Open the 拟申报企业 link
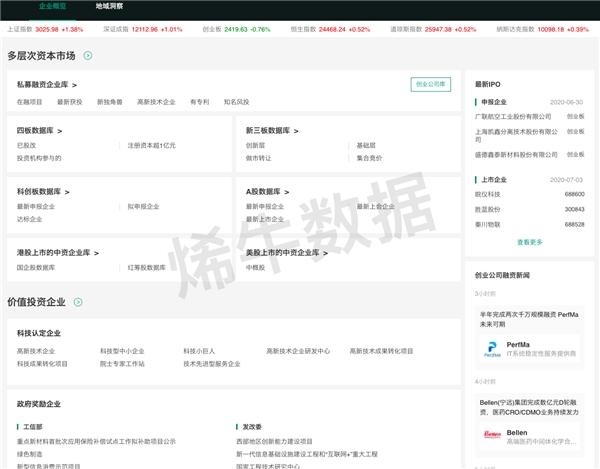Image resolution: width=600 pixels, height=469 pixels. pos(143,207)
